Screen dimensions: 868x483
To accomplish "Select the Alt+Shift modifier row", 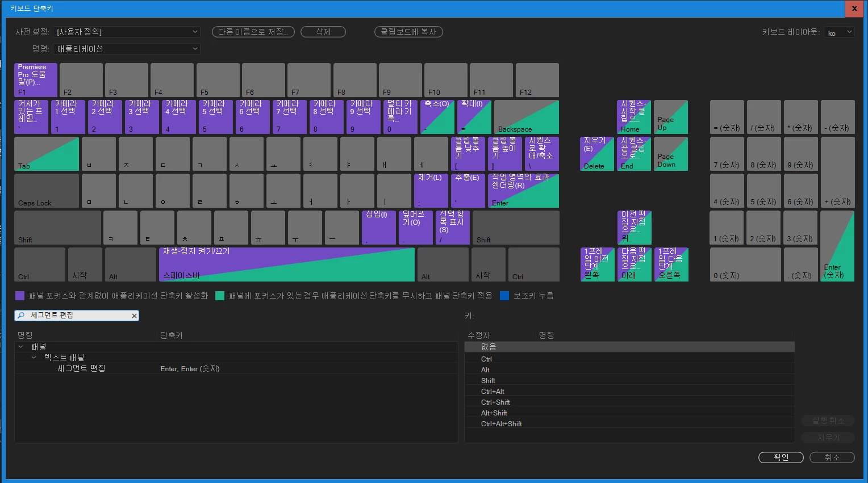I will 629,413.
